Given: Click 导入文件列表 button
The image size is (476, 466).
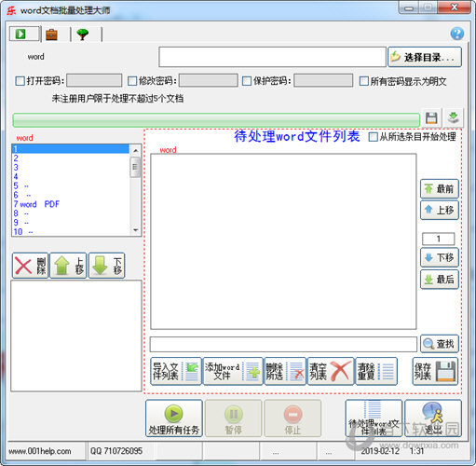Looking at the screenshot, I should (x=176, y=371).
